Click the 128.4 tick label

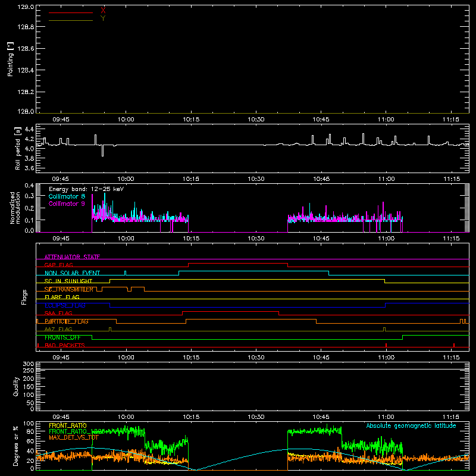pos(26,70)
